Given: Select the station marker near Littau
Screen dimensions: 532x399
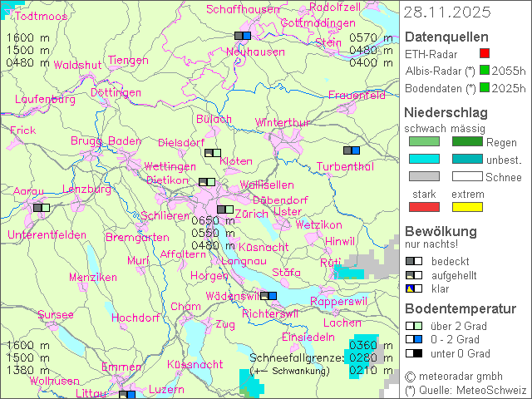Looking at the screenshot, I should pos(126,395).
